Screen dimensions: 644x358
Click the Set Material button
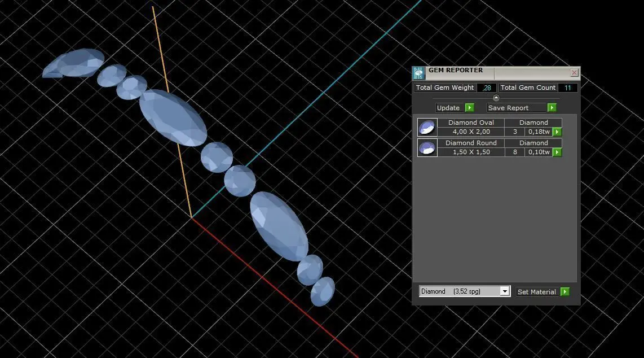(538, 292)
